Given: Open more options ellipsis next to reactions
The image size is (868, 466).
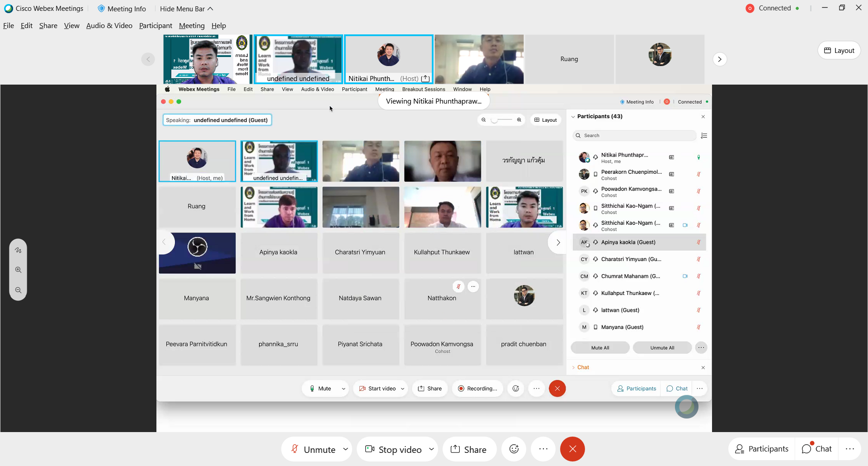Looking at the screenshot, I should [543, 449].
